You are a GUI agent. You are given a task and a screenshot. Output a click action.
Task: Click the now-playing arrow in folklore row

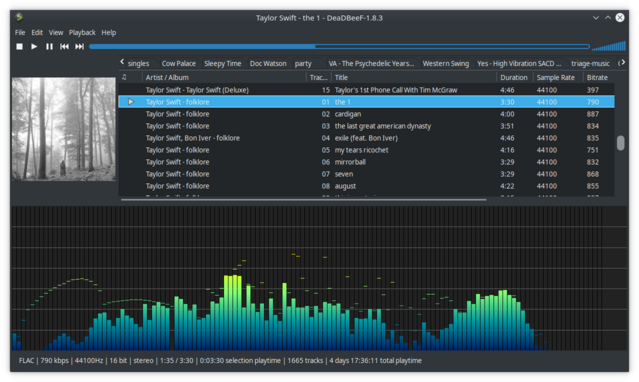click(131, 102)
